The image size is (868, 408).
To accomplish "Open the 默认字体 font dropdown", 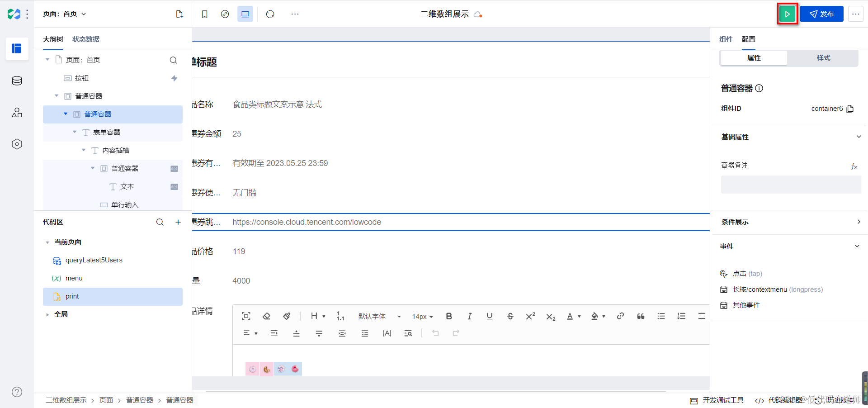I will tap(379, 316).
